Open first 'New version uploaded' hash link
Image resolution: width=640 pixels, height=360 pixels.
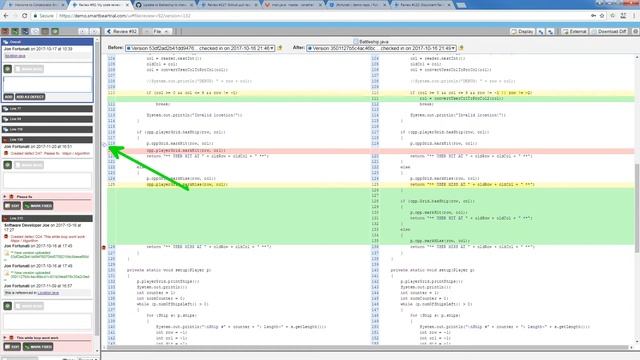tap(50, 257)
